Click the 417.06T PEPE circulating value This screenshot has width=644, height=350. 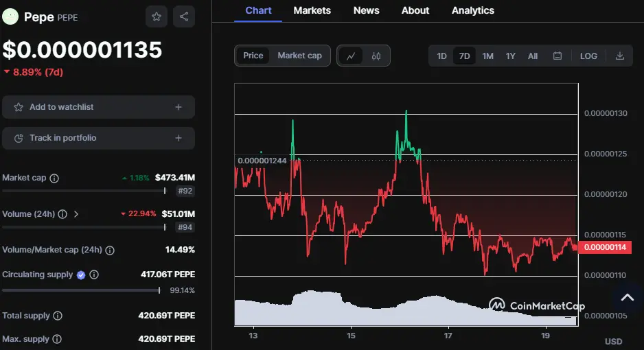coord(168,275)
